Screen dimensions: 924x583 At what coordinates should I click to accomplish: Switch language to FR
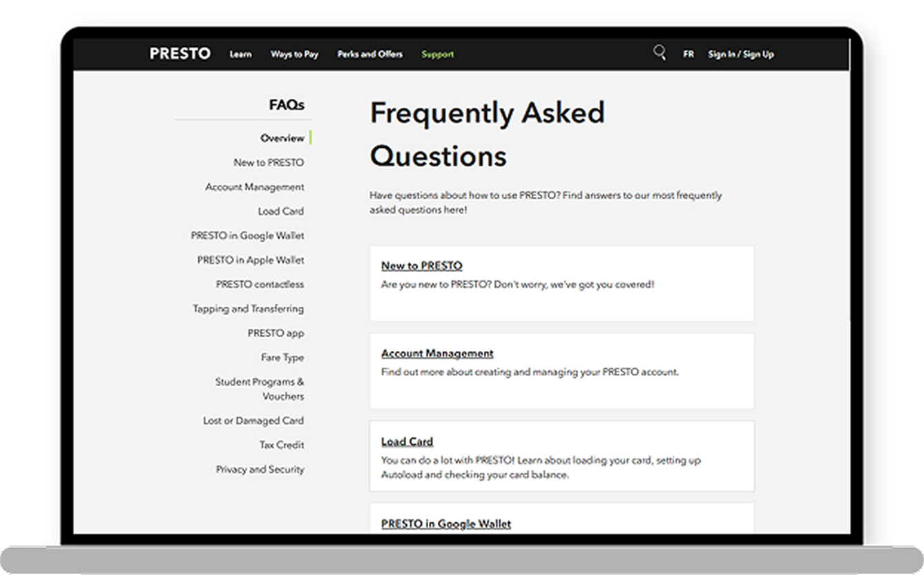pos(689,54)
